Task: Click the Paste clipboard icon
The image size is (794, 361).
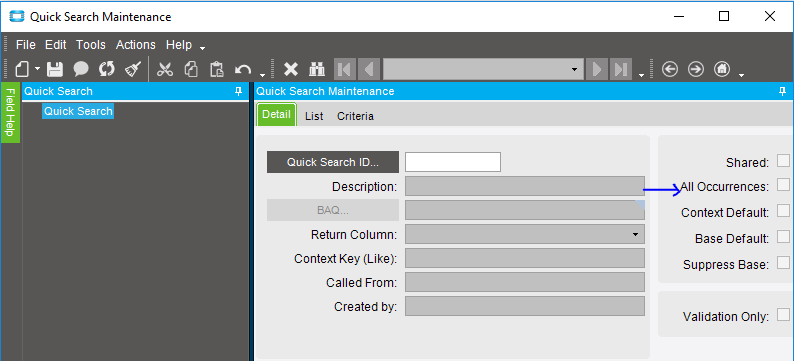Action: pyautogui.click(x=217, y=69)
